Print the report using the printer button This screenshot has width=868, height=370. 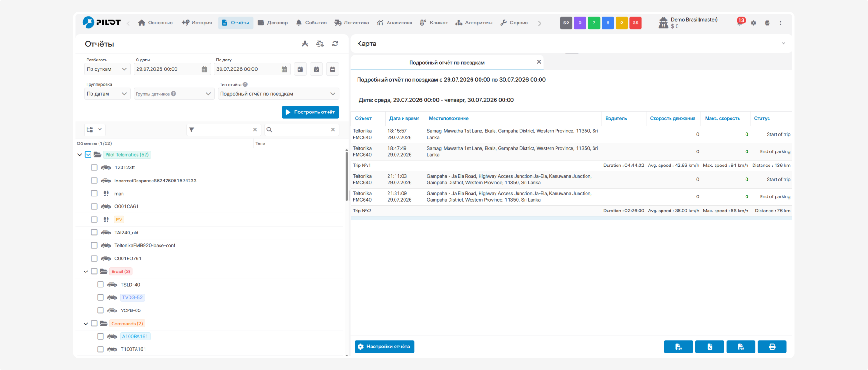point(772,347)
